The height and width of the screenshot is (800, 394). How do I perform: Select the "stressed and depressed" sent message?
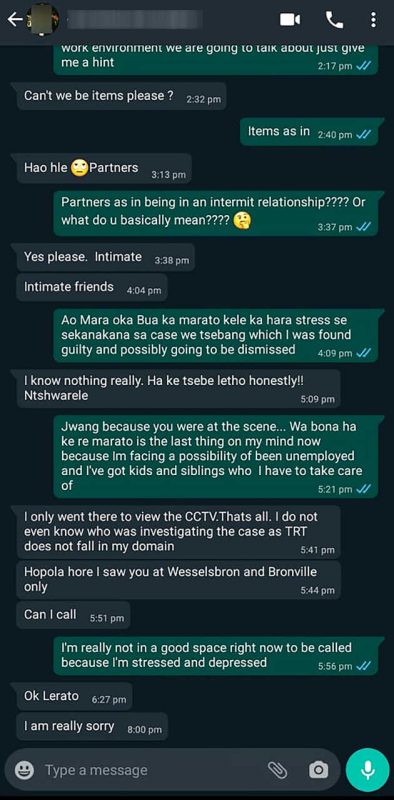pyautogui.click(x=216, y=656)
